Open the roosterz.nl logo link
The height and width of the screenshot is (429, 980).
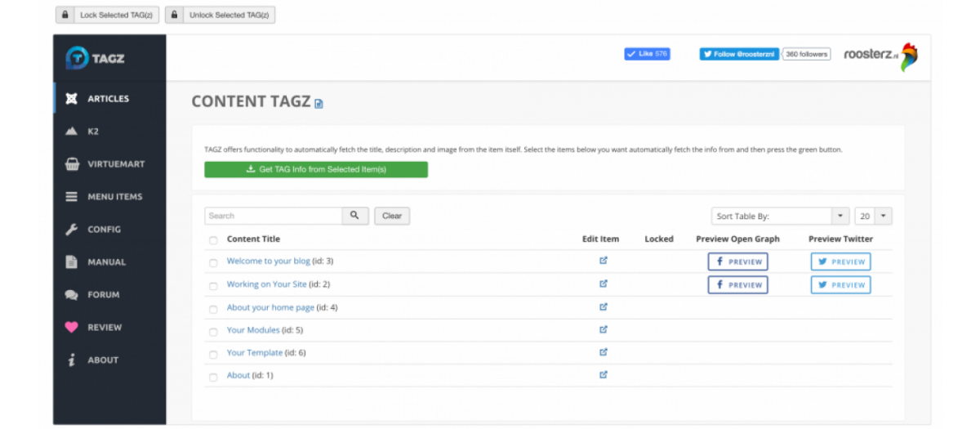pyautogui.click(x=880, y=56)
